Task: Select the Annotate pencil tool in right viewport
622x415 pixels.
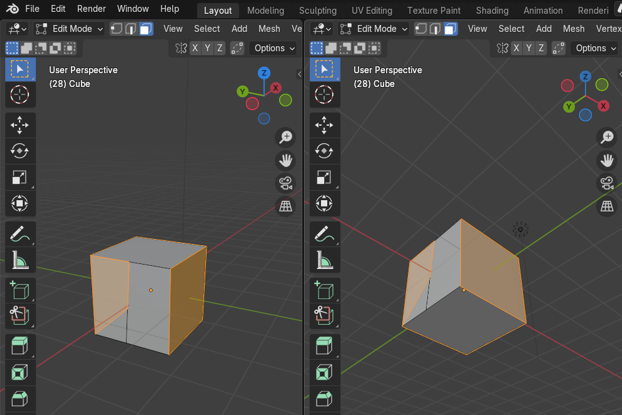Action: click(325, 234)
